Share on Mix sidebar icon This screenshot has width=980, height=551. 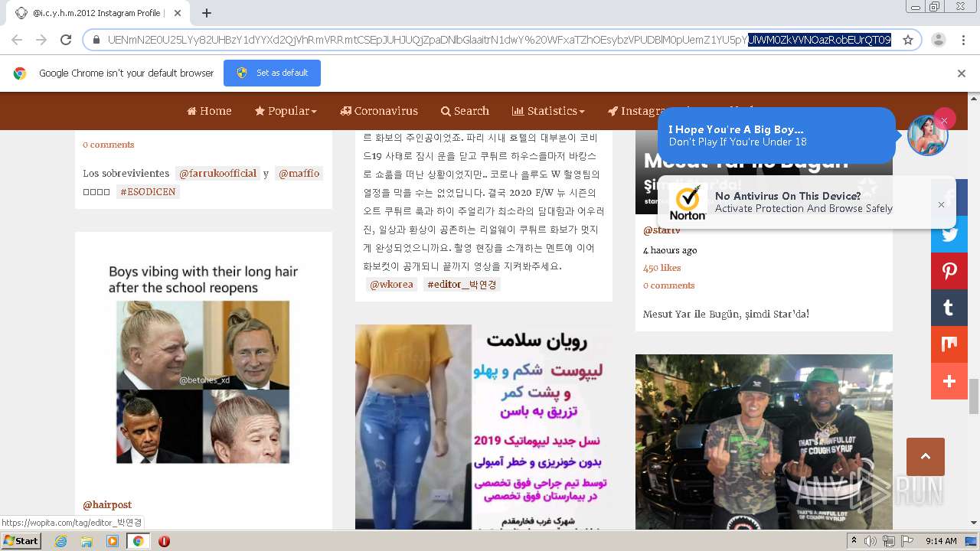coord(949,344)
